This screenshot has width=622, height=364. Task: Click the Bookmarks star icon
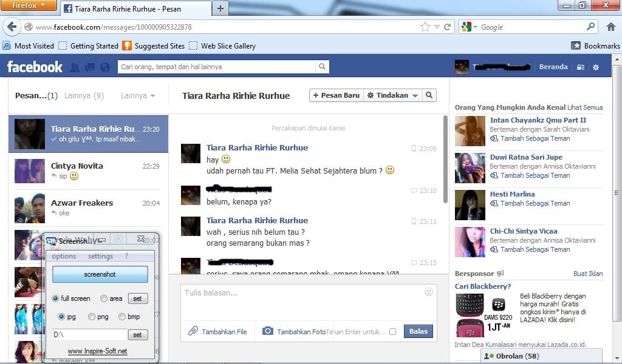[576, 45]
